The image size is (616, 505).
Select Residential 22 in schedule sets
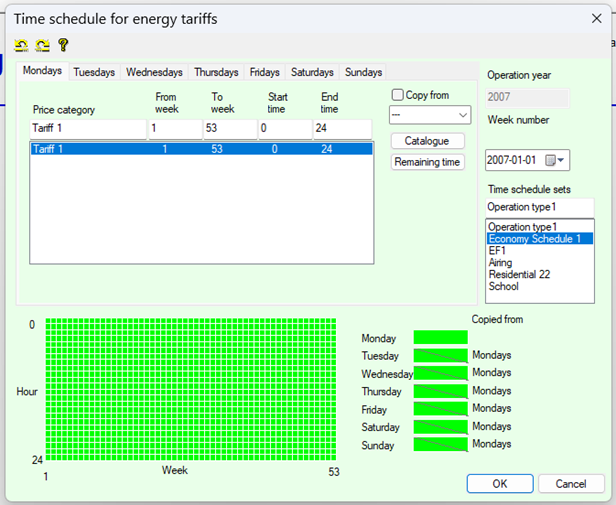coord(522,274)
